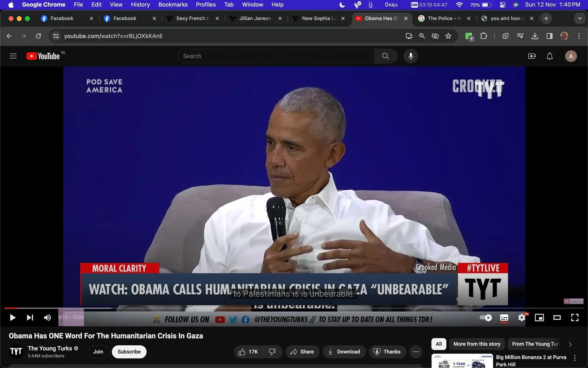Open the Apple menu
Image resolution: width=588 pixels, height=368 pixels.
click(x=11, y=5)
